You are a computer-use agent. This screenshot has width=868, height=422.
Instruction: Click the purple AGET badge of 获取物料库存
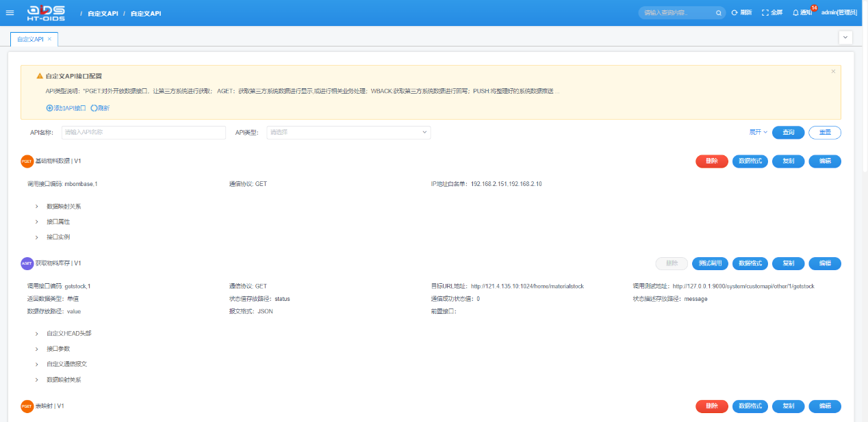(27, 263)
